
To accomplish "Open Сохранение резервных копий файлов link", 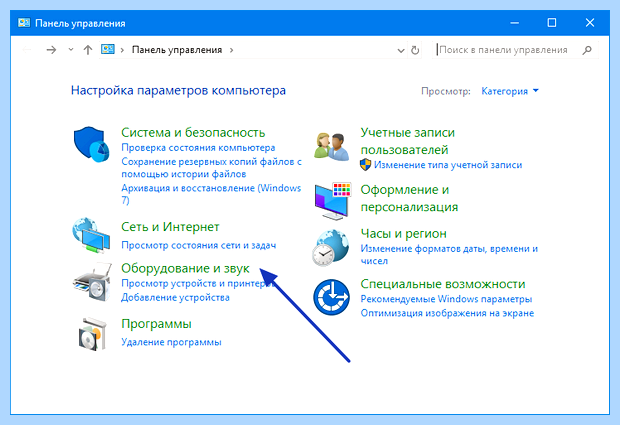I will pyautogui.click(x=211, y=168).
